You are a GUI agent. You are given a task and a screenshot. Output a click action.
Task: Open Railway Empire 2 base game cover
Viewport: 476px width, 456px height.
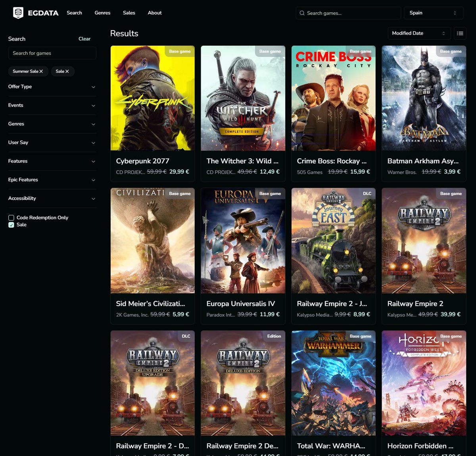point(424,241)
